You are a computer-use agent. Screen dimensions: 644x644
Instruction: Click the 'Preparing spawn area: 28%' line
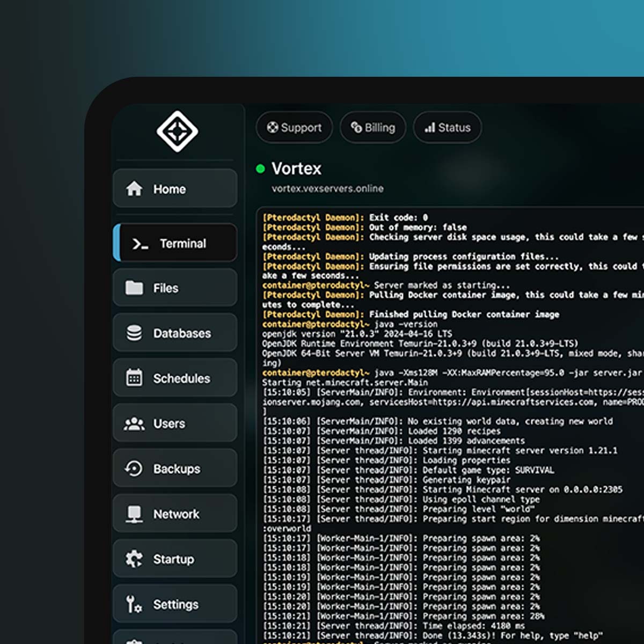coord(403,616)
